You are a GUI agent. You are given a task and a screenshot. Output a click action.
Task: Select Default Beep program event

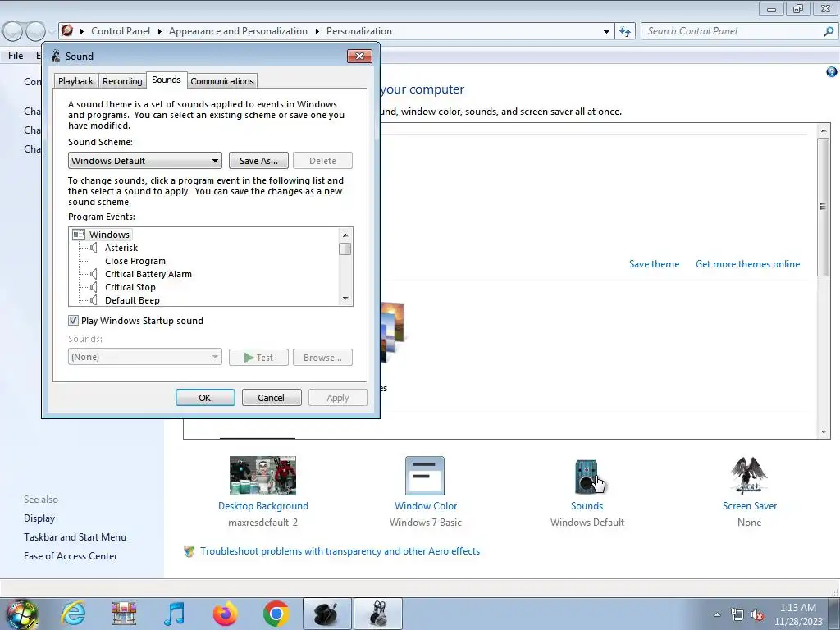(132, 300)
